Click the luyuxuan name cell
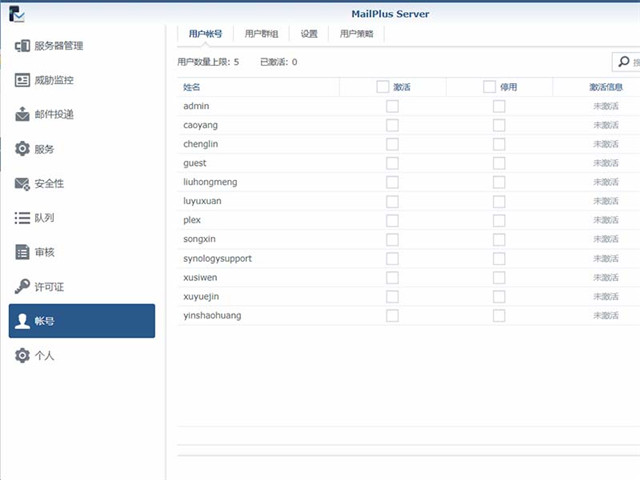Viewport: 640px width, 480px height. pyautogui.click(x=202, y=201)
